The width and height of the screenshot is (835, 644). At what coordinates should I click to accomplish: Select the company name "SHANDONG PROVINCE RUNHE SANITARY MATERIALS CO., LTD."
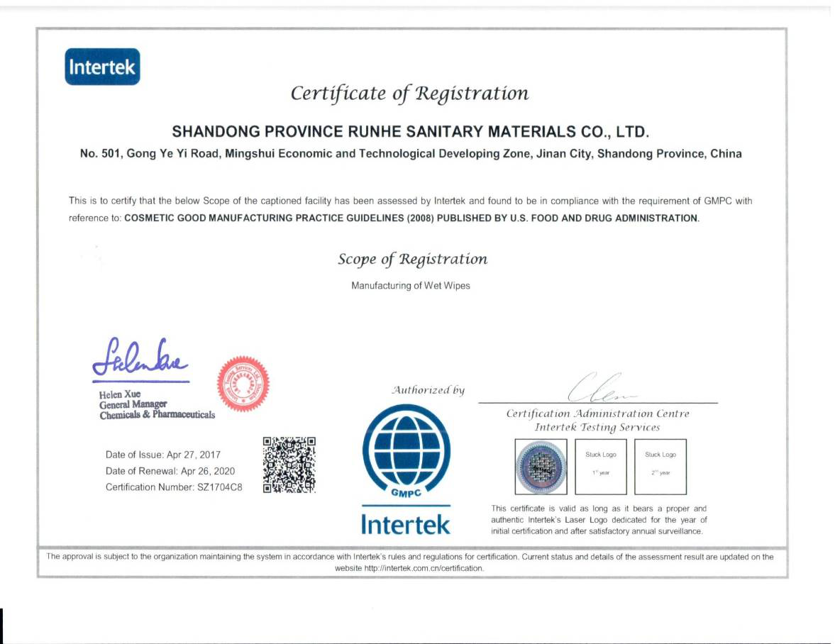point(411,131)
